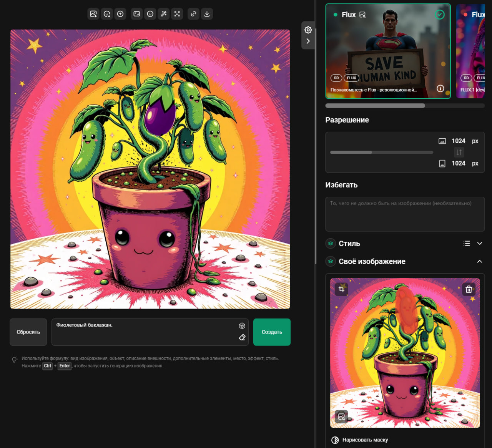Click the plus circle icon in toolbar
The width and height of the screenshot is (492, 448).
coord(120,14)
